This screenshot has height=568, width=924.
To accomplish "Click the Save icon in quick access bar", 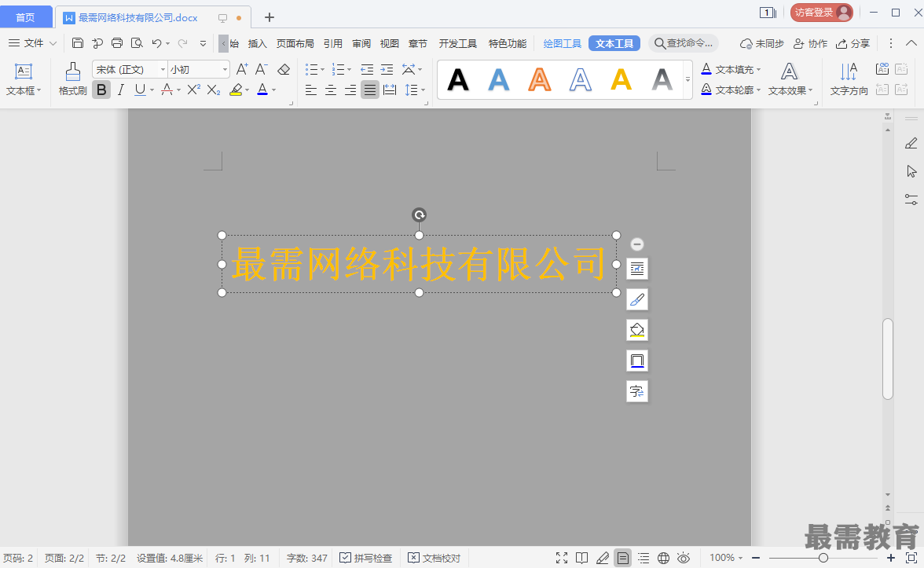I will (x=77, y=43).
